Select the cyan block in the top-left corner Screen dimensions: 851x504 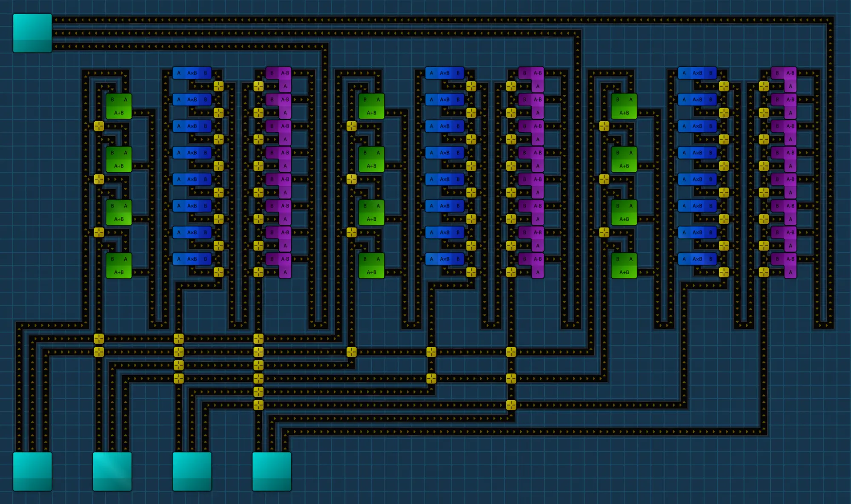32,33
